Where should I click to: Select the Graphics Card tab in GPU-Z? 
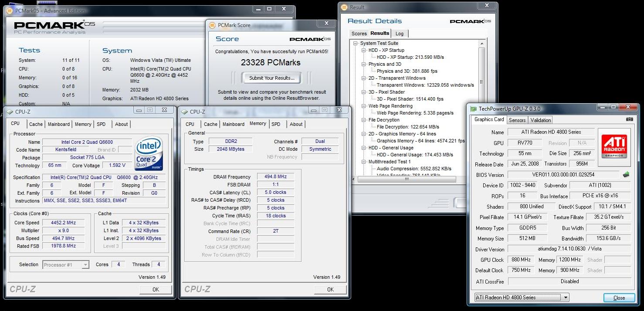489,119
